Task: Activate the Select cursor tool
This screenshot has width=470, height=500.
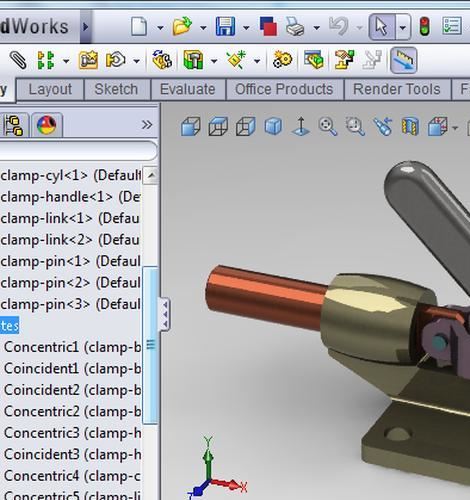Action: [x=382, y=27]
